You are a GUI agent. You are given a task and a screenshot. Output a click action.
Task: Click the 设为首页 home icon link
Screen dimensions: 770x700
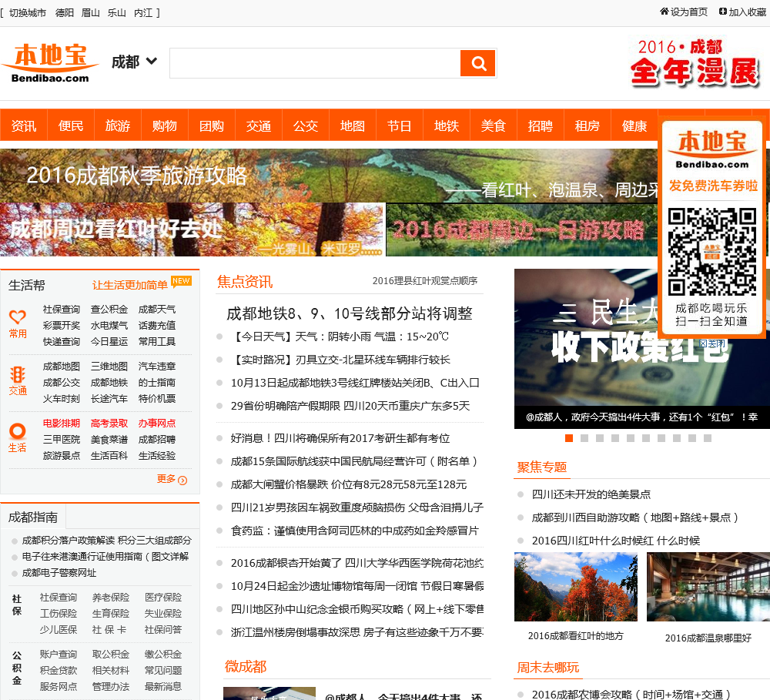coord(684,12)
